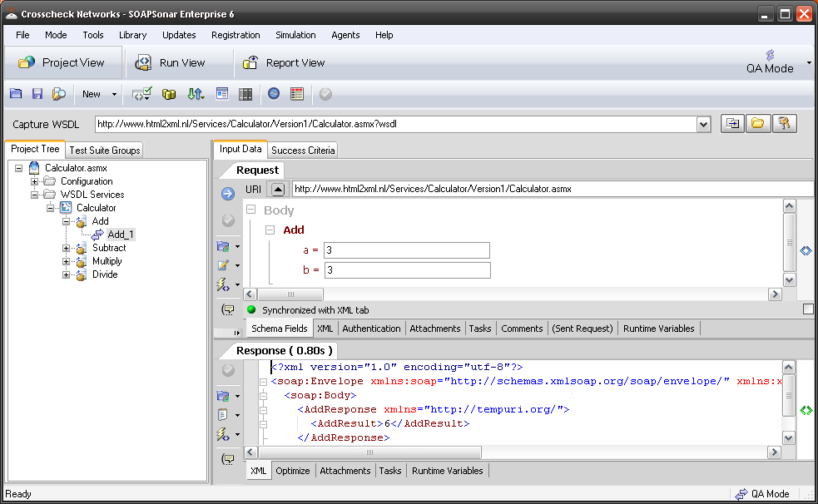Click the blue send request arrow icon
The height and width of the screenshot is (504, 818).
pos(228,194)
